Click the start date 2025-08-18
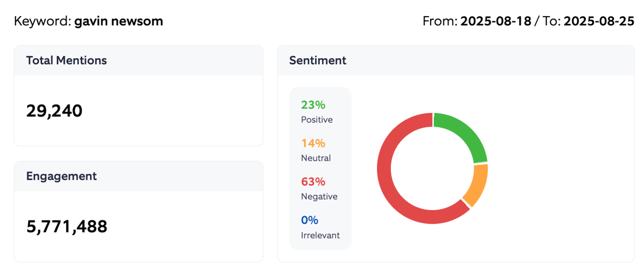 point(496,21)
